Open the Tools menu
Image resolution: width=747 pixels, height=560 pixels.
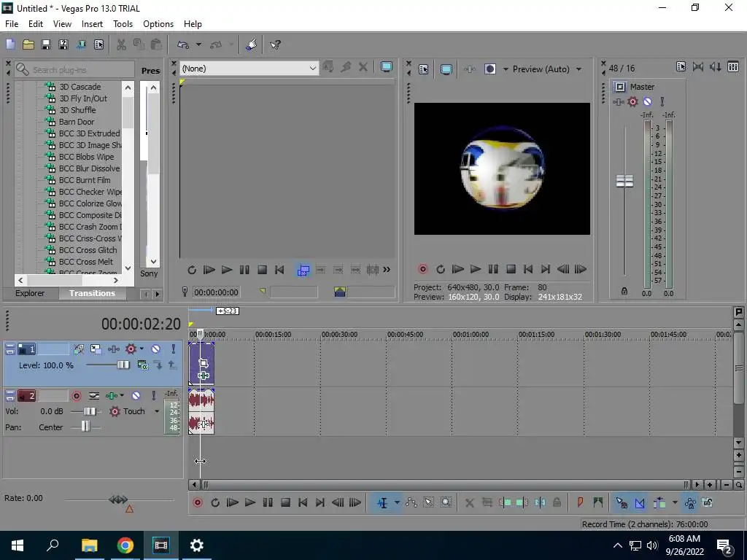pos(123,24)
